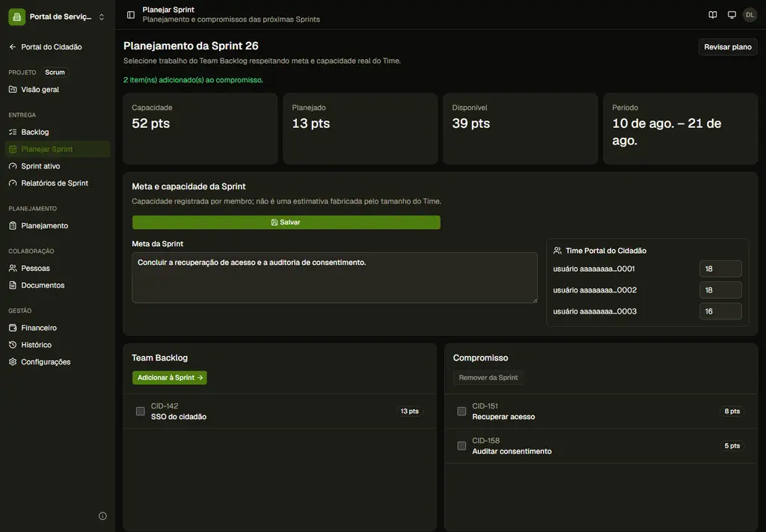Screen dimensions: 766x532
Task: Check the CID-151 Recuperar acesso checkbox
Action: (462, 412)
